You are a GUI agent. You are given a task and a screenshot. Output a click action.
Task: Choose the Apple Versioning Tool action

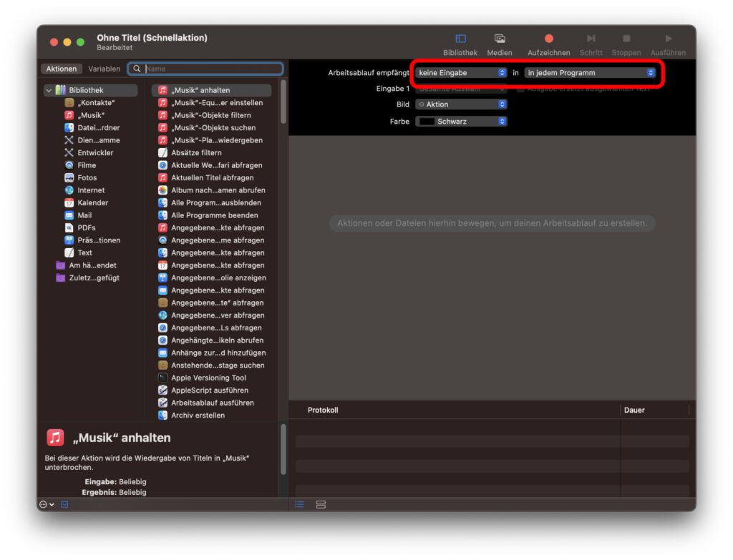point(208,378)
